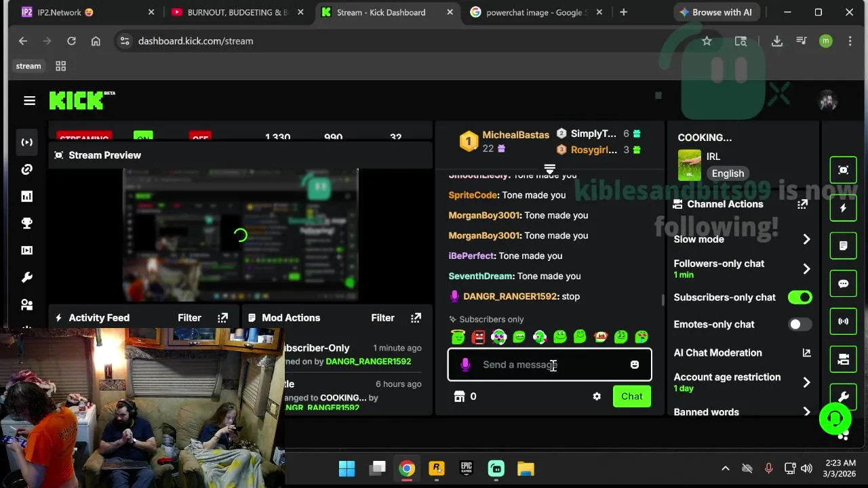Turn off Subscribers-only chat
Image resolution: width=868 pixels, height=488 pixels.
click(800, 297)
